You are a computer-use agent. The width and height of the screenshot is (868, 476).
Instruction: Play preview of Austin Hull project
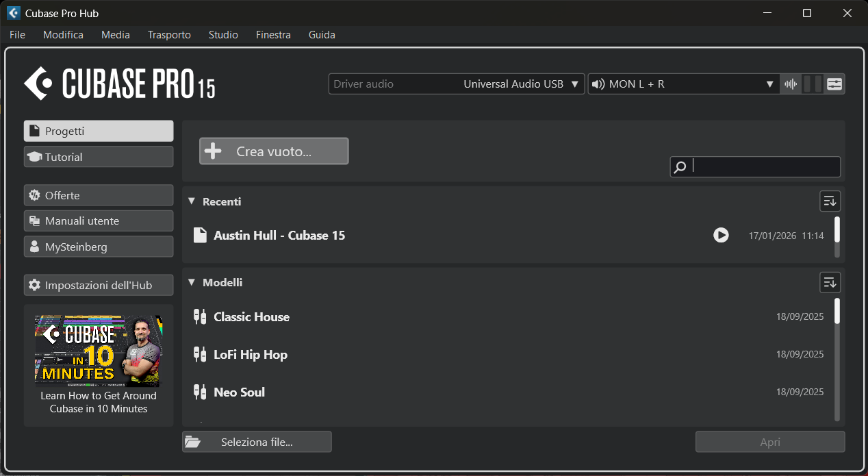[x=720, y=235]
